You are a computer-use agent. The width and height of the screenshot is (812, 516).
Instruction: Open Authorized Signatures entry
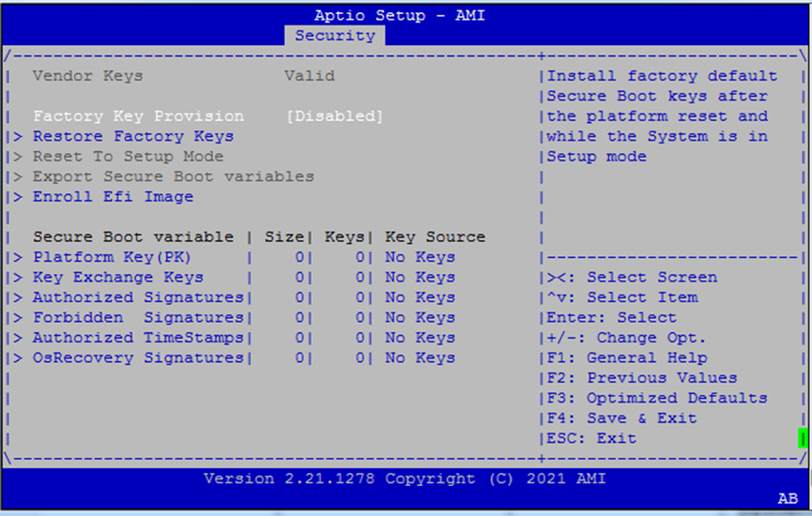tap(138, 297)
